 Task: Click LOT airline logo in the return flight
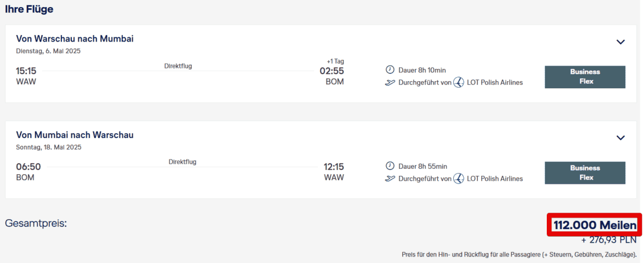point(459,178)
